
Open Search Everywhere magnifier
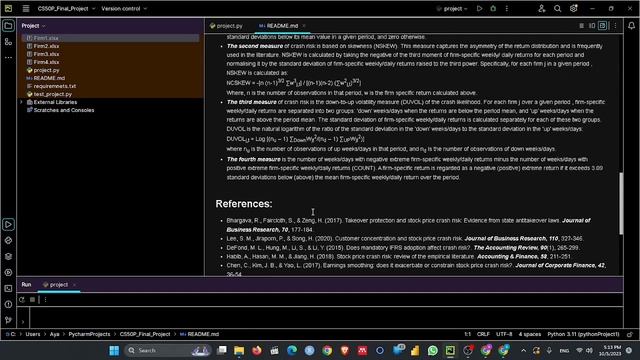coord(558,9)
